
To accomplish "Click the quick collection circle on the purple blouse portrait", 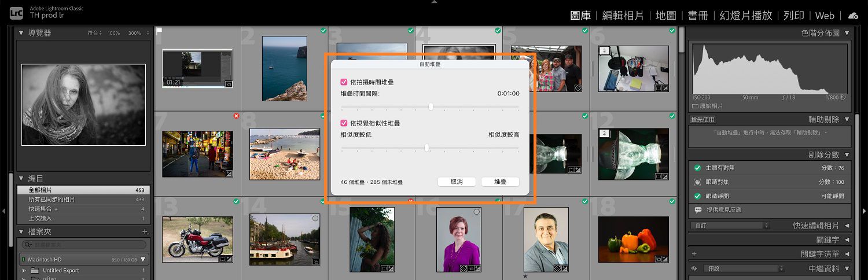I will (477, 212).
